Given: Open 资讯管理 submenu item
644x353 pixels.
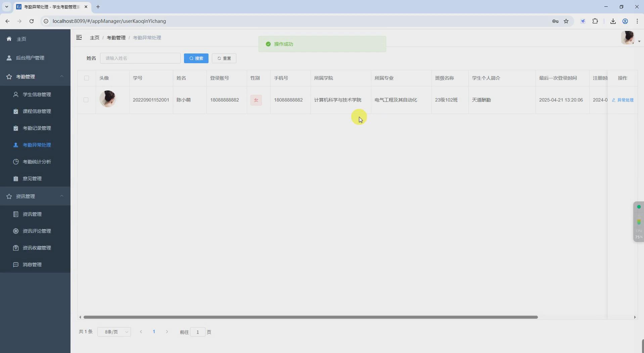Looking at the screenshot, I should [35, 214].
